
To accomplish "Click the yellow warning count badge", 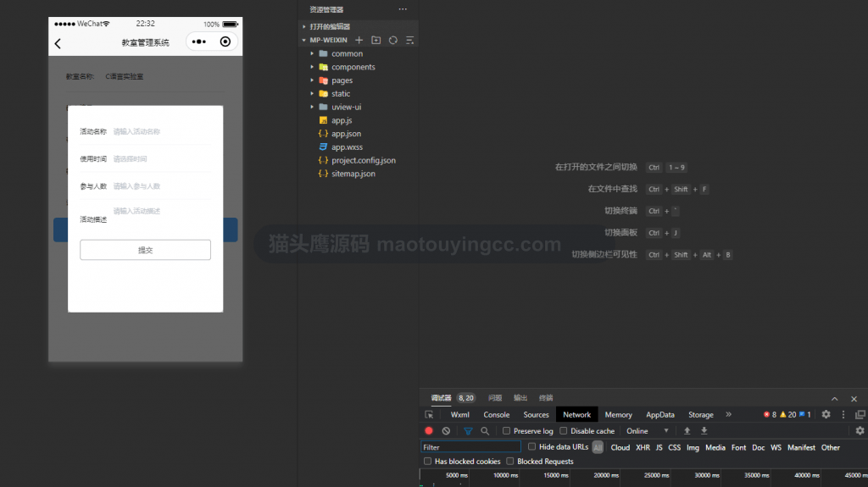I will pyautogui.click(x=787, y=414).
